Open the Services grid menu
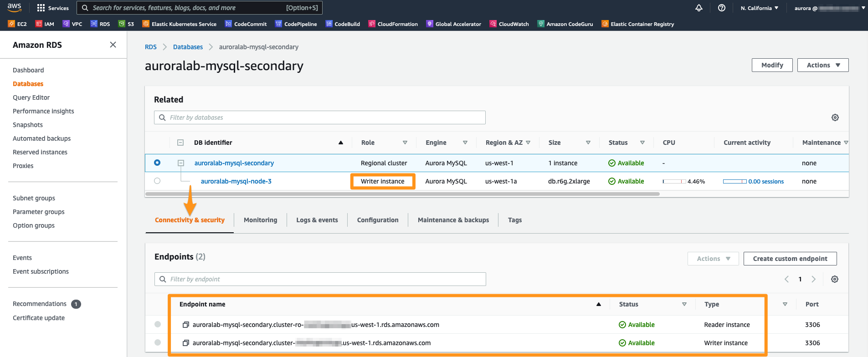Image resolution: width=868 pixels, height=357 pixels. coord(53,8)
